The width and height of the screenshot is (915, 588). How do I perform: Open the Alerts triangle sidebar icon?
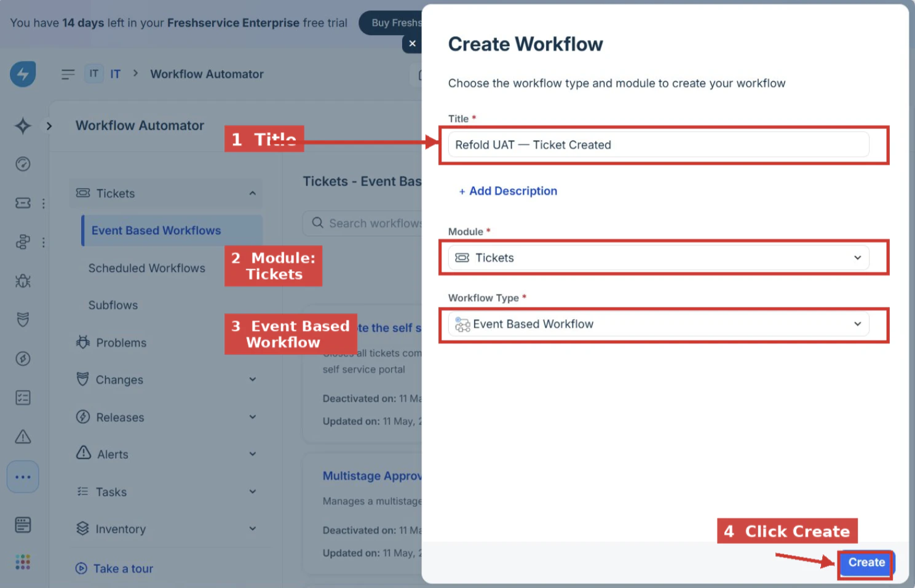[x=23, y=437]
